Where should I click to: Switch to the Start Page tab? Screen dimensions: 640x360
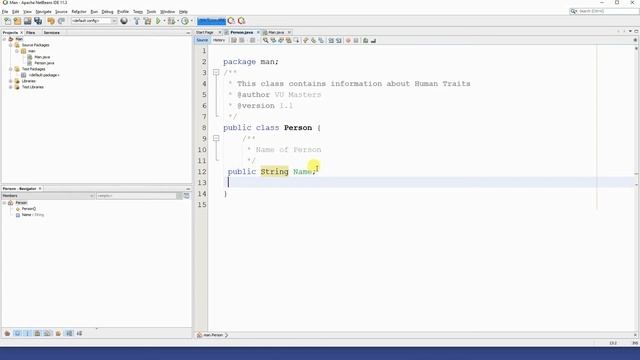pos(205,32)
